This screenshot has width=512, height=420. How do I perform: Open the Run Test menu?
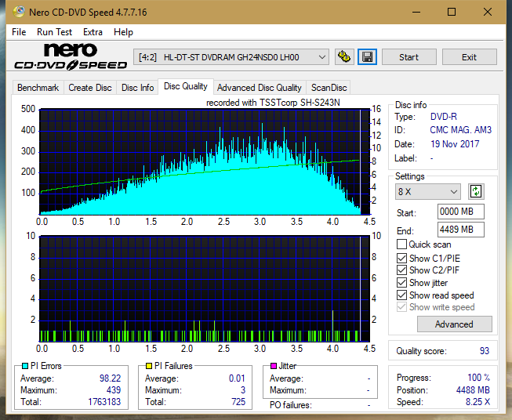[x=54, y=32]
